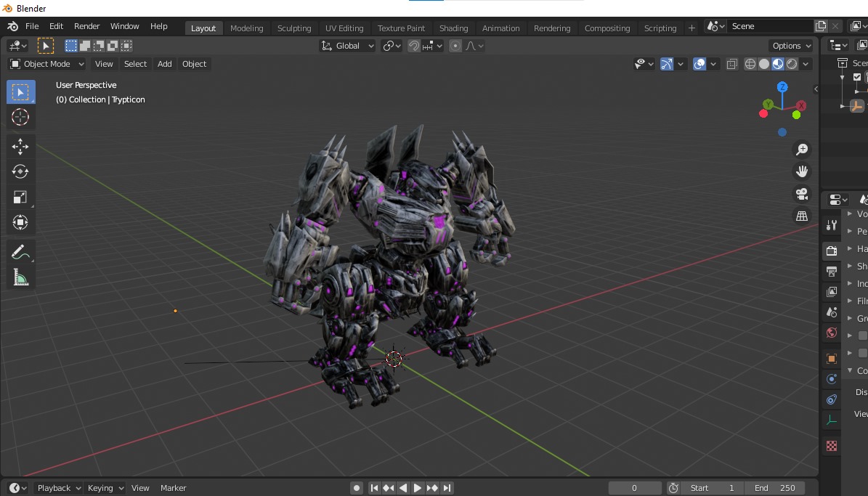Open the Object Mode dropdown
The width and height of the screenshot is (868, 496).
pos(47,64)
